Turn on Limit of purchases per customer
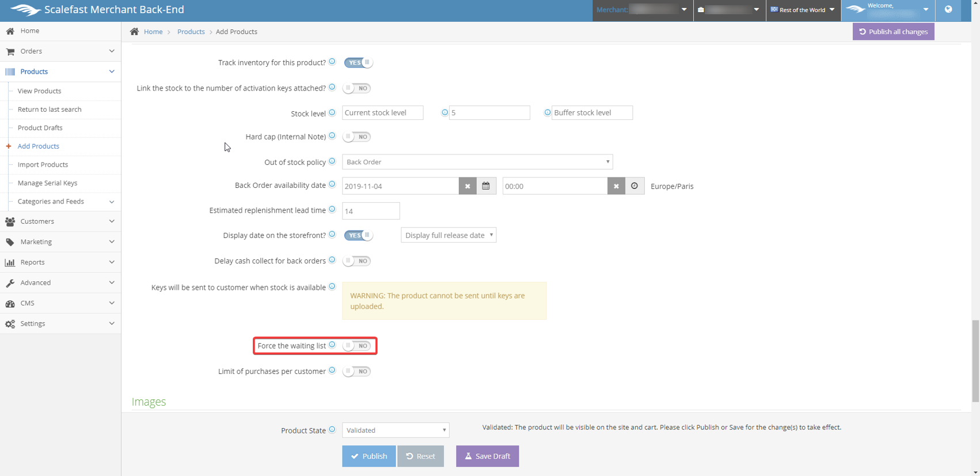 (x=357, y=372)
